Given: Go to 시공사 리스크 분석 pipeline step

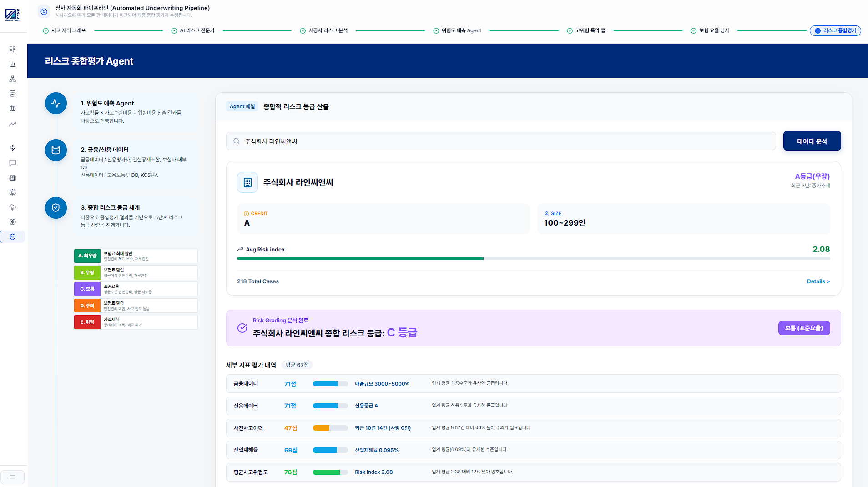Looking at the screenshot, I should [x=324, y=30].
